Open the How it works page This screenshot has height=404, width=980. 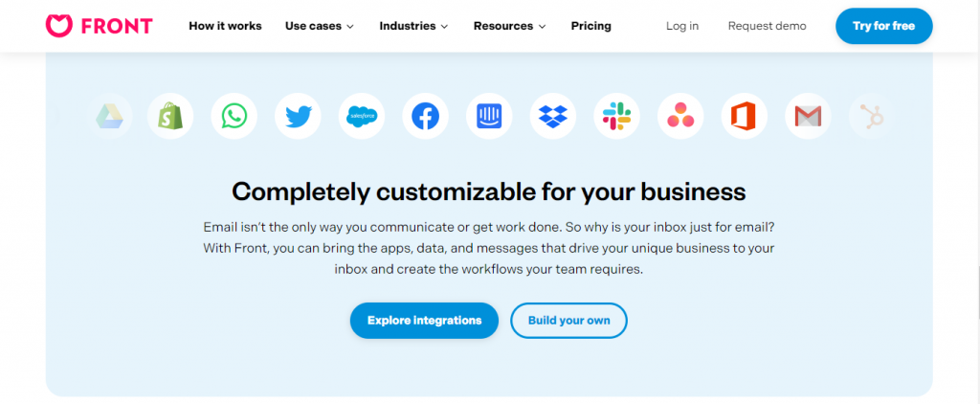tap(225, 26)
